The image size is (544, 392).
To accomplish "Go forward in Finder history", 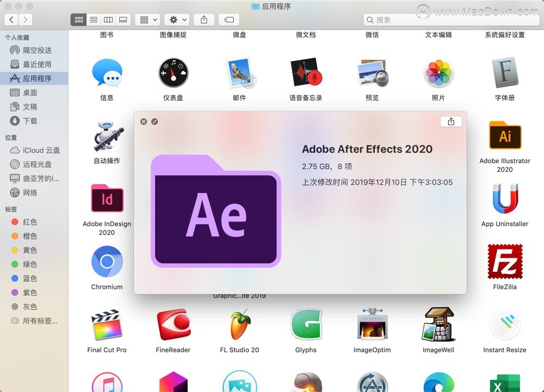I will point(26,20).
